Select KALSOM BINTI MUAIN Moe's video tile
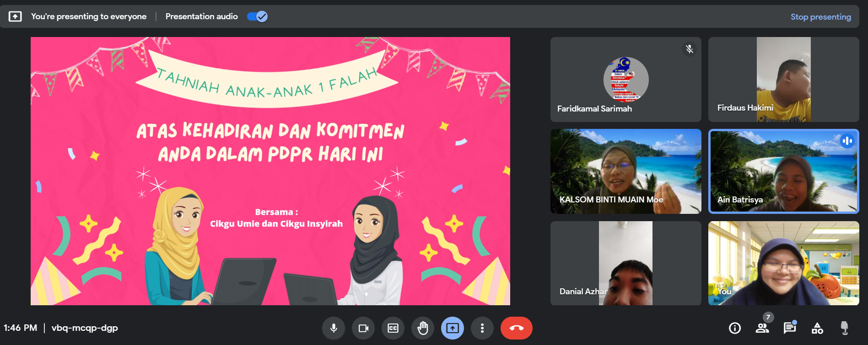 click(625, 171)
